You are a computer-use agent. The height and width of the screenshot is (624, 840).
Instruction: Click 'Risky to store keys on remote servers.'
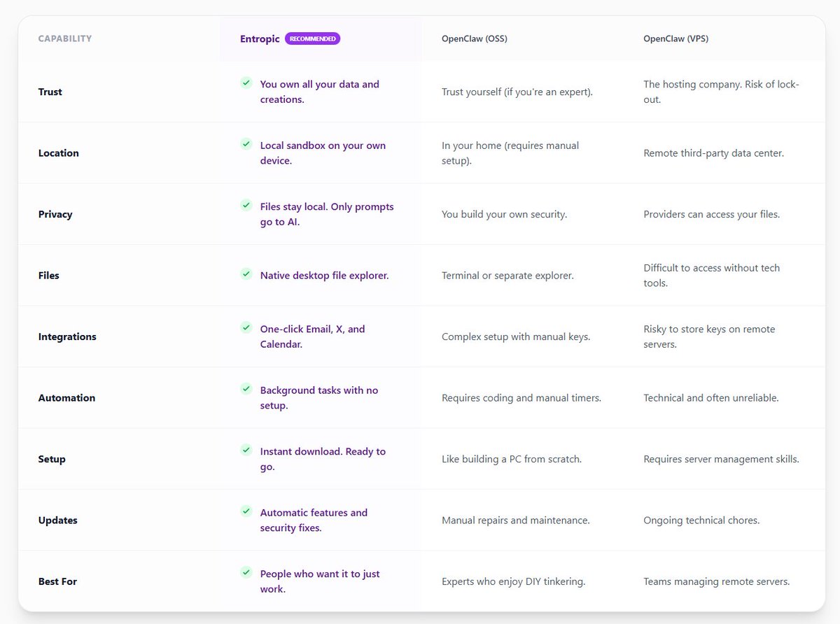[709, 336]
